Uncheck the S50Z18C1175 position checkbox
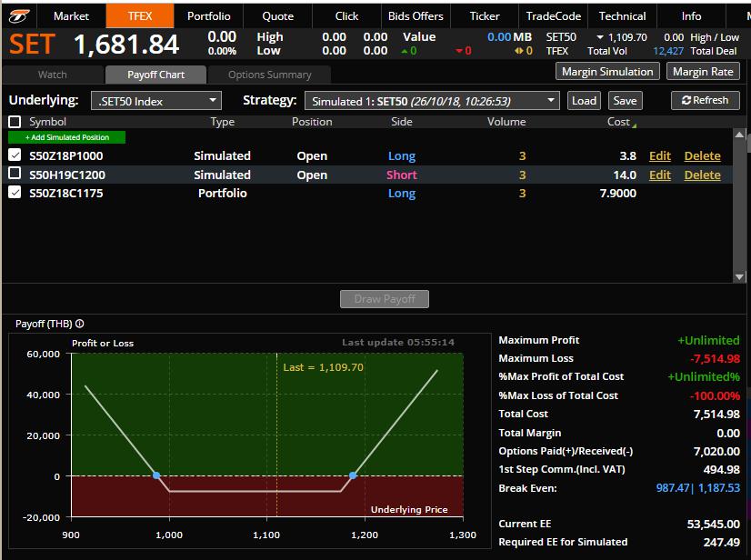751x560 pixels. point(15,192)
